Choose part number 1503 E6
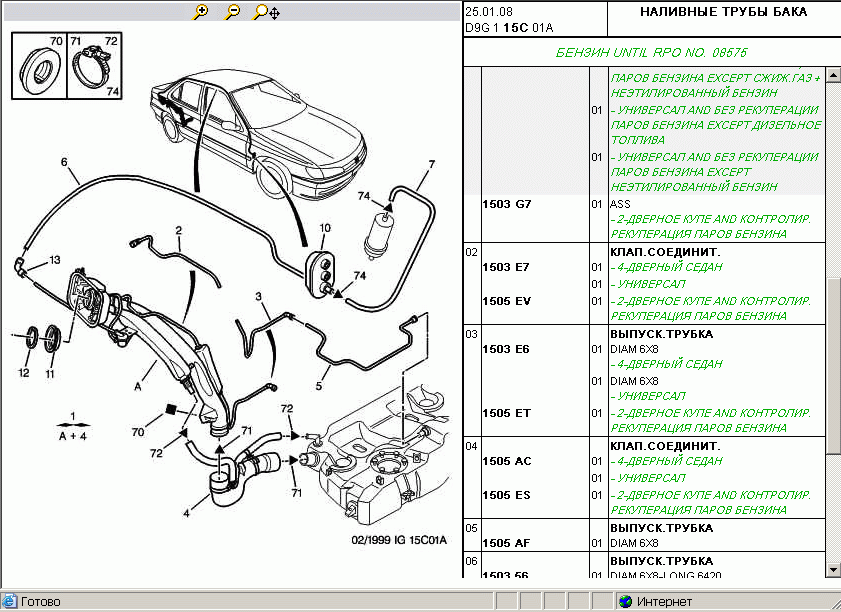The image size is (841, 612). (506, 349)
